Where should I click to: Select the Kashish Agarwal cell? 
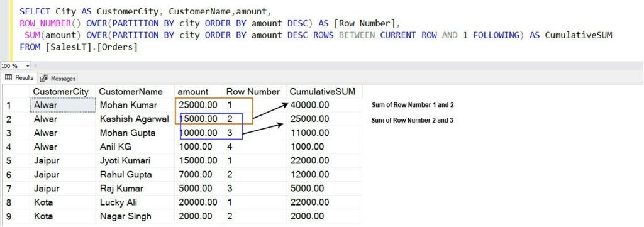(x=135, y=119)
